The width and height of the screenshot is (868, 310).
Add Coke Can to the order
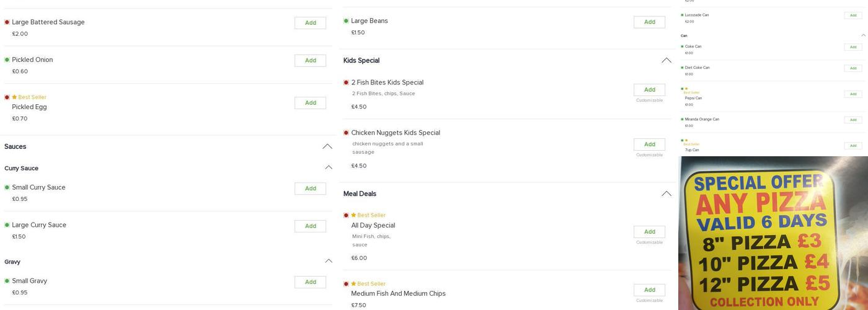click(852, 47)
